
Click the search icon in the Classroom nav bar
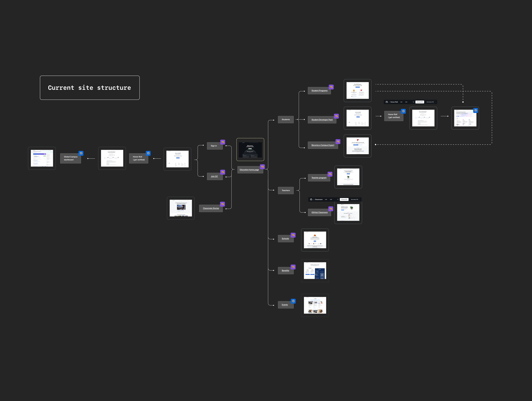[x=338, y=200]
